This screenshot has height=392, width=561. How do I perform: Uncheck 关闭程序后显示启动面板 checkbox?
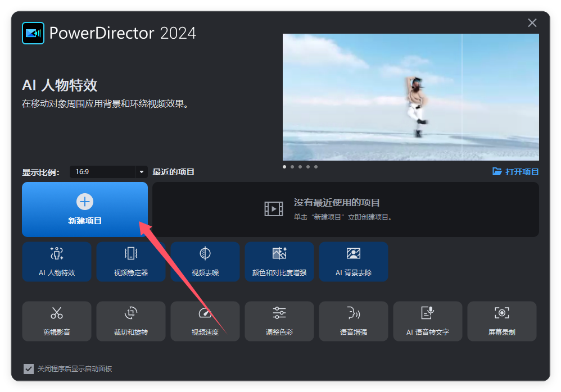tap(29, 369)
